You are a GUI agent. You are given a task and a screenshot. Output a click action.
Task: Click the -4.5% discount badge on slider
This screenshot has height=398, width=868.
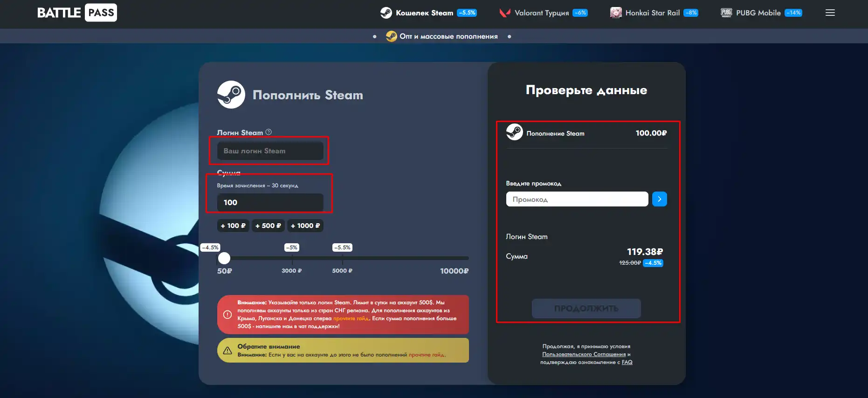click(x=210, y=247)
